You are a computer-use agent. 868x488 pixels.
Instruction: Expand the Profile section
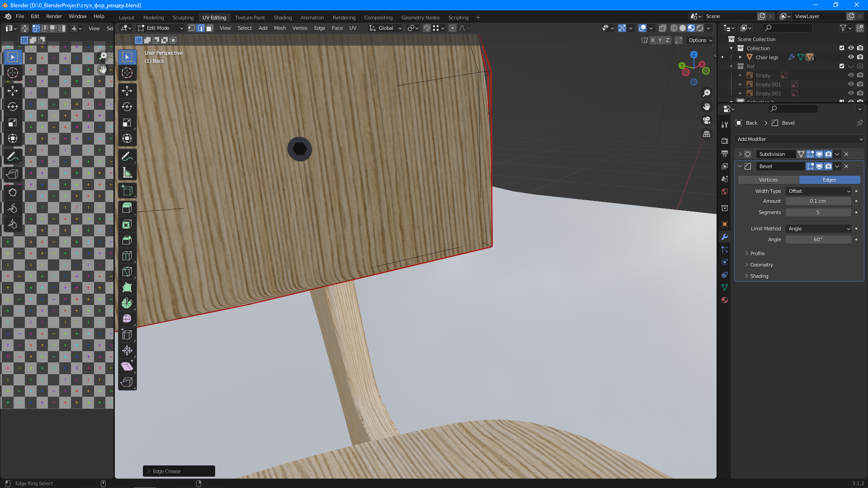click(x=757, y=253)
